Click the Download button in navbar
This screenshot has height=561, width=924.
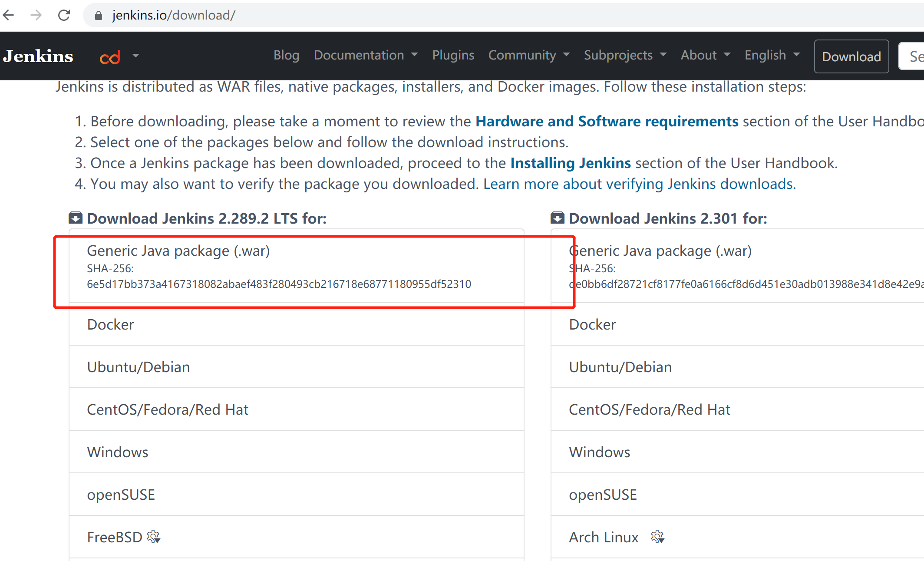(x=851, y=56)
